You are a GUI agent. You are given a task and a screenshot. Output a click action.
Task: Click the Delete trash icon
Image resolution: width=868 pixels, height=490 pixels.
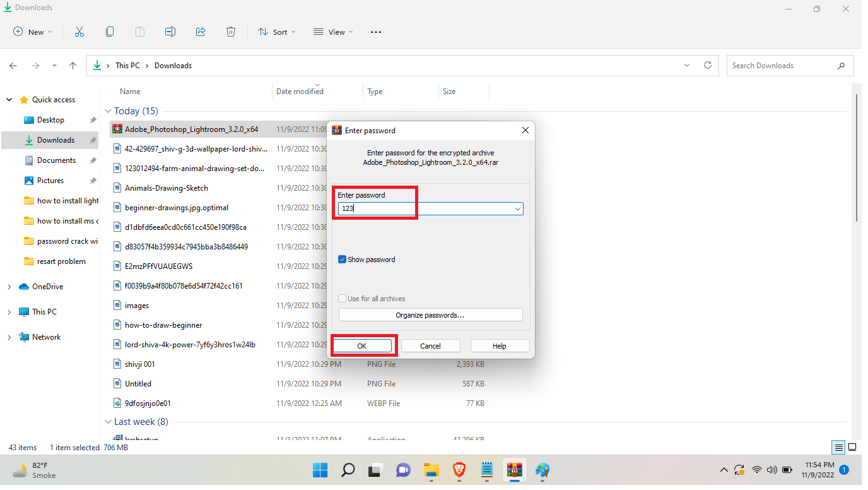231,32
